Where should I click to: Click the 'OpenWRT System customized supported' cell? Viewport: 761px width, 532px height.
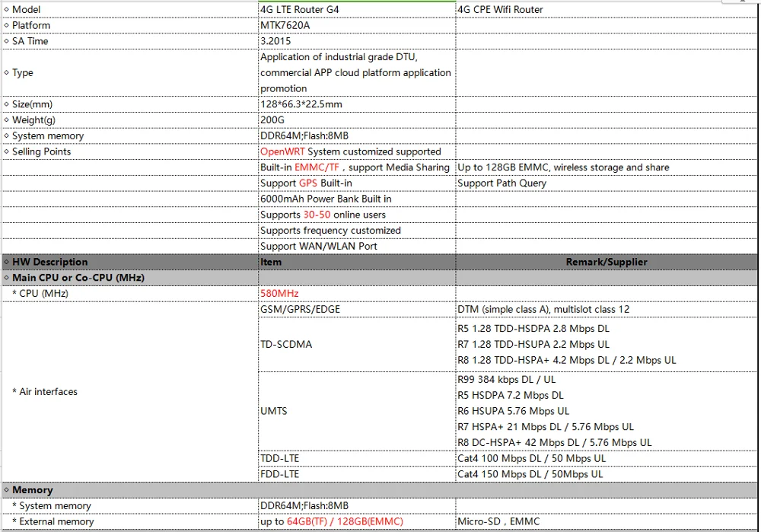(x=357, y=151)
